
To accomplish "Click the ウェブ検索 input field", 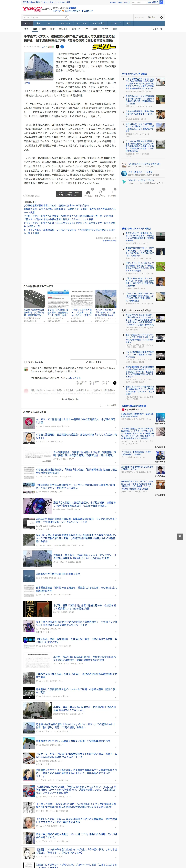I will coord(139,2).
